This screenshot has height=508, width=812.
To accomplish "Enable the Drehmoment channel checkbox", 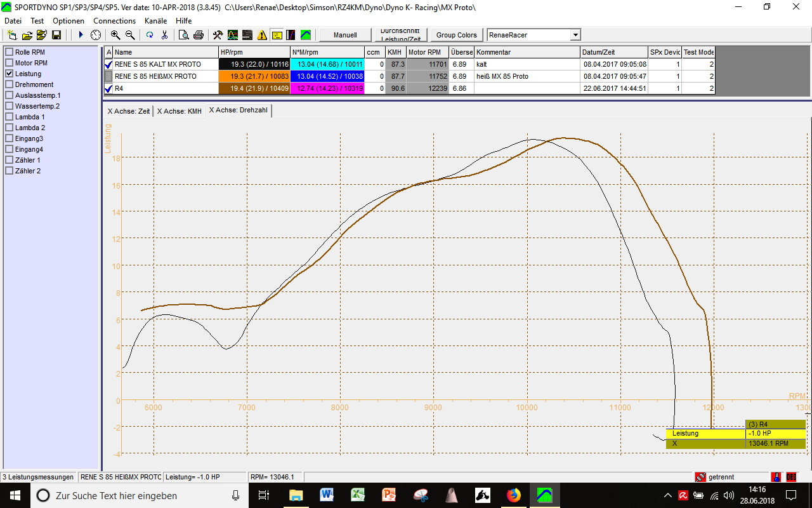I will pos(9,84).
